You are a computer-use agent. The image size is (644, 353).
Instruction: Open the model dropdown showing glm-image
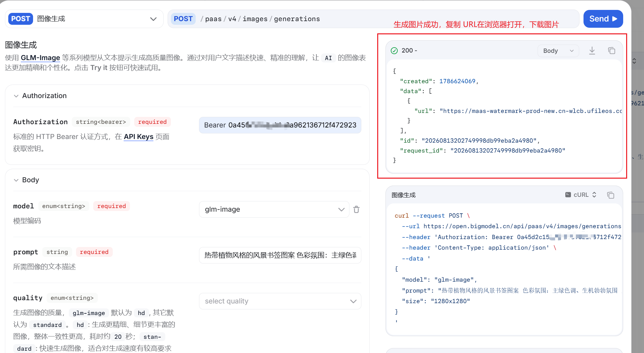(274, 209)
